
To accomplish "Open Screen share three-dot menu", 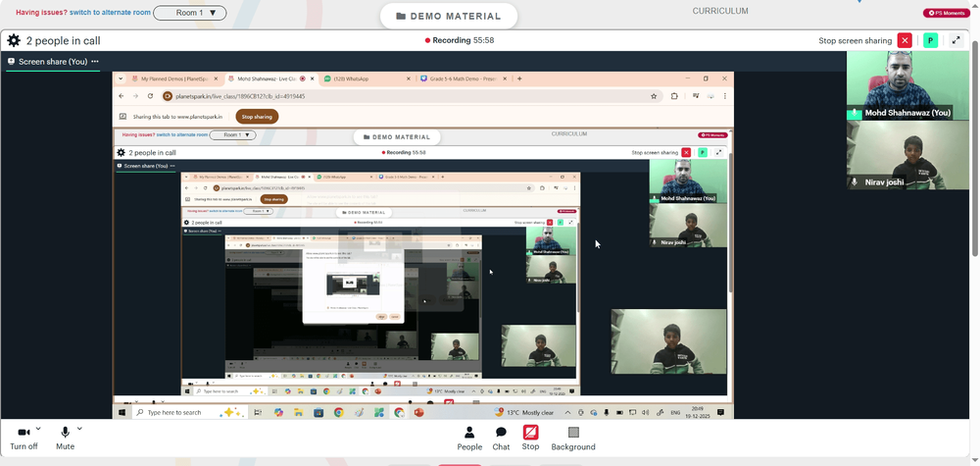I will point(95,61).
